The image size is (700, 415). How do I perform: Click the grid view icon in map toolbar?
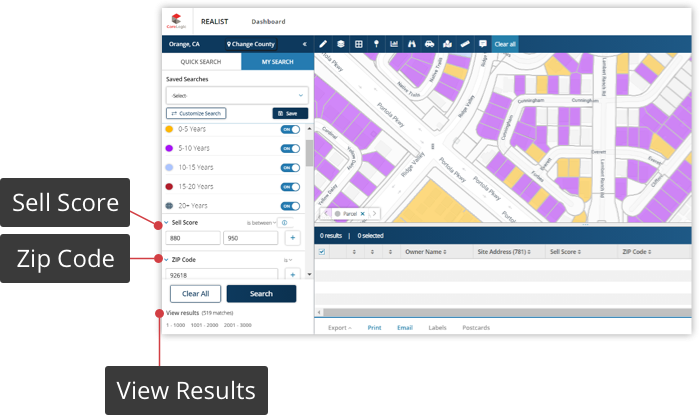click(x=358, y=44)
